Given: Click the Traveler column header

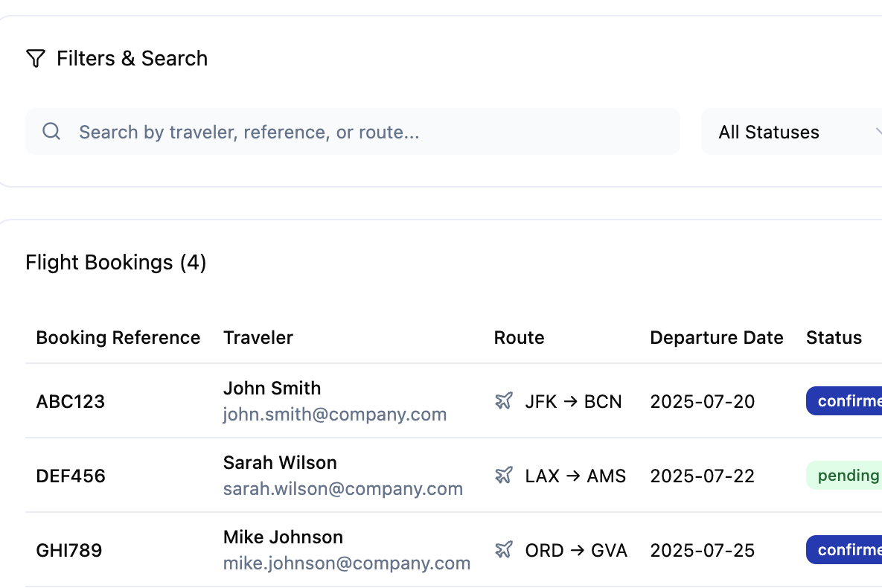Looking at the screenshot, I should click(258, 338).
